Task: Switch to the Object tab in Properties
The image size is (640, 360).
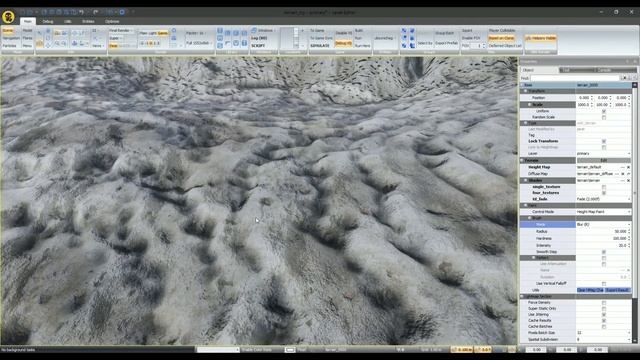Action: point(539,70)
